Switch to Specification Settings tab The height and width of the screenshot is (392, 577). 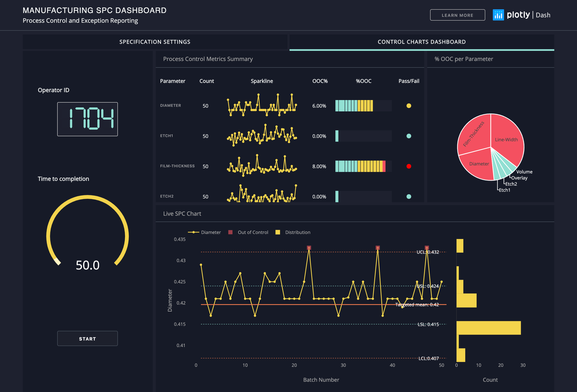(155, 42)
